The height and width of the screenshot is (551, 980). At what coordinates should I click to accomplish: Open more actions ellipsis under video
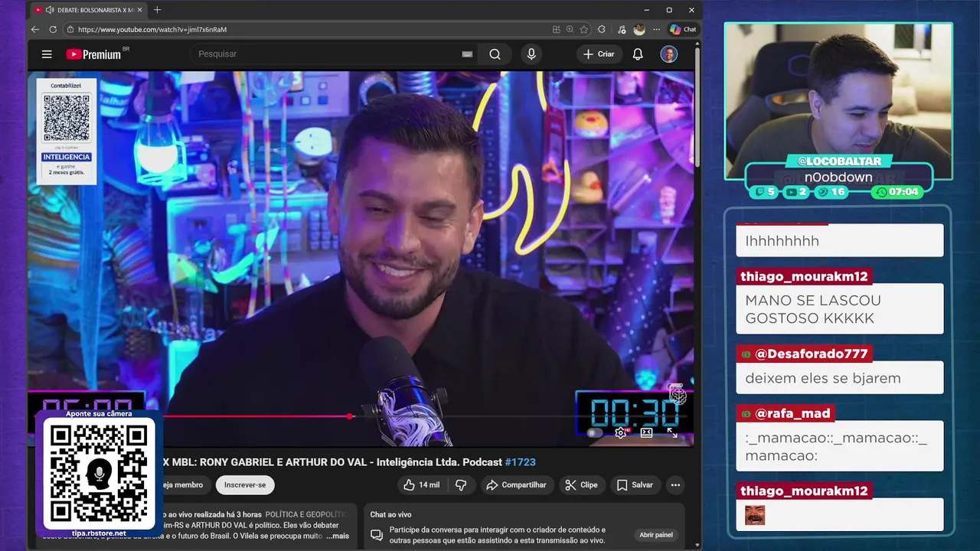coord(675,484)
